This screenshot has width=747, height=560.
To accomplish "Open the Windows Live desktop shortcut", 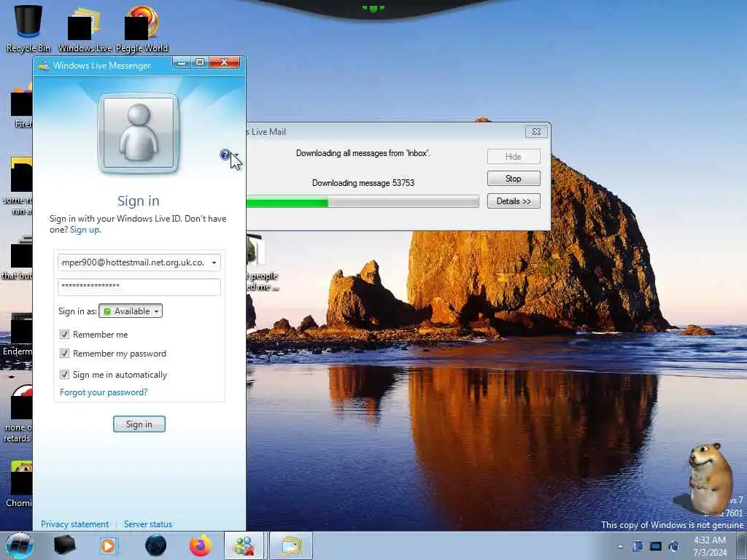I will point(85,28).
